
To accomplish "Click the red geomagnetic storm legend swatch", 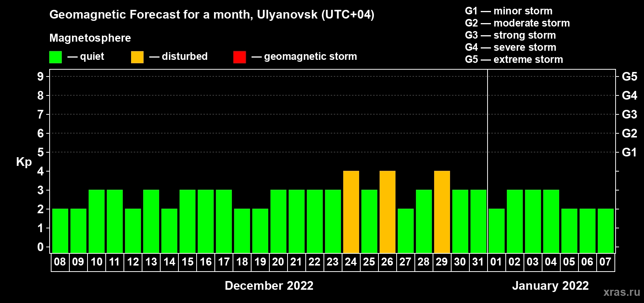I will 239,57.
